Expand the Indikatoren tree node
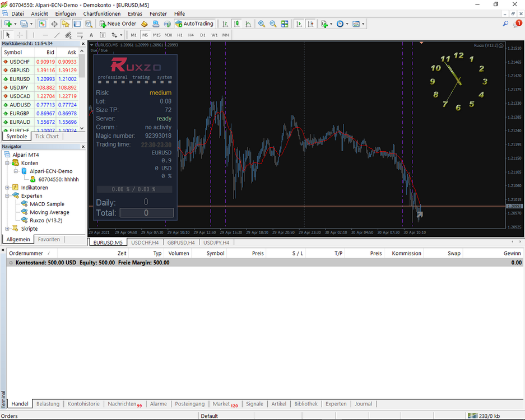The image size is (525, 420). point(7,188)
